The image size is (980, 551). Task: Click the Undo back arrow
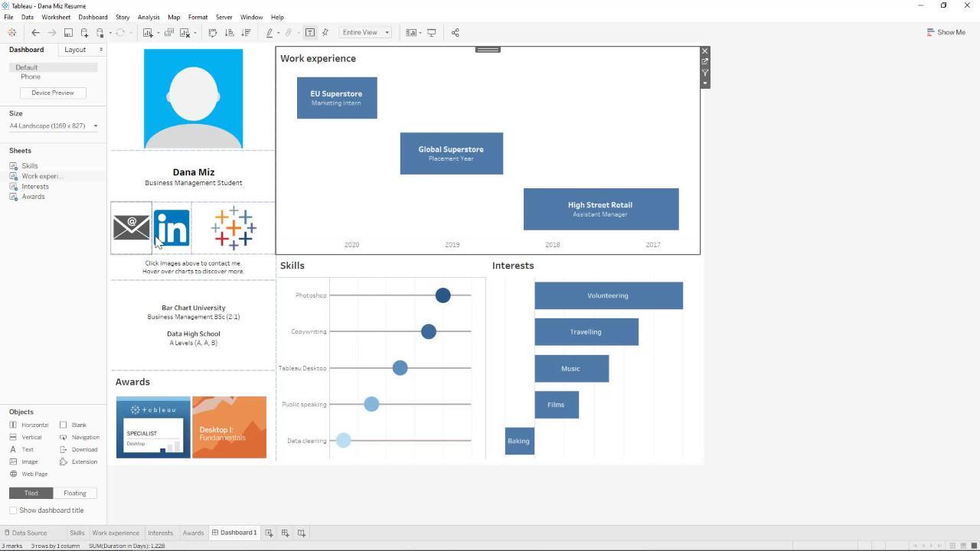(x=35, y=32)
